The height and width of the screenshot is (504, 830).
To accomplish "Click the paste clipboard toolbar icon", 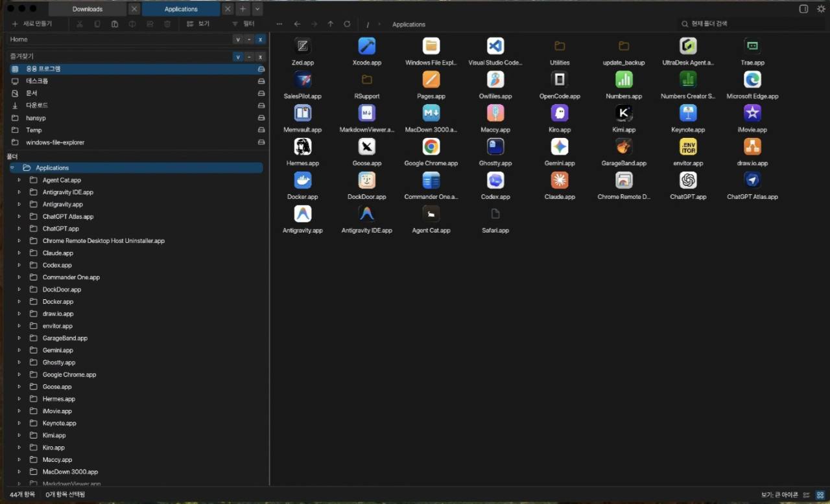I will pos(115,24).
